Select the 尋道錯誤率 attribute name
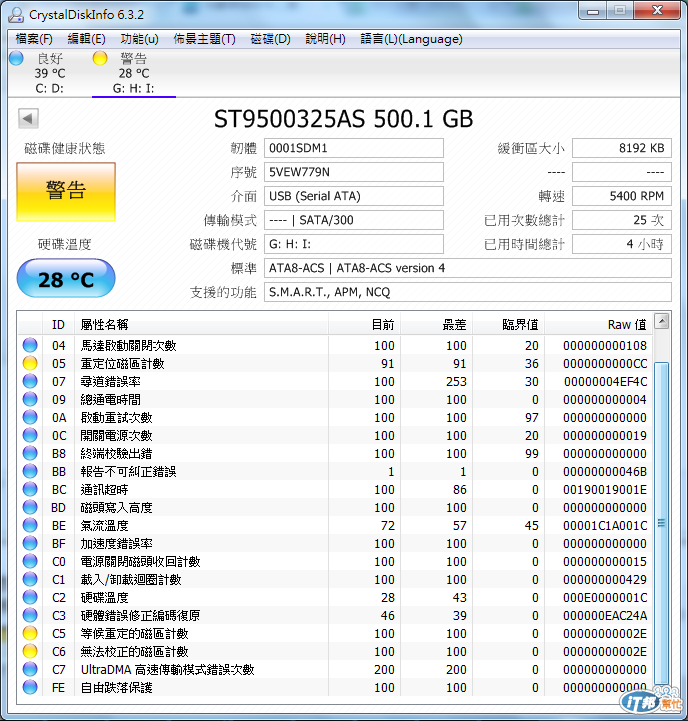 point(110,382)
